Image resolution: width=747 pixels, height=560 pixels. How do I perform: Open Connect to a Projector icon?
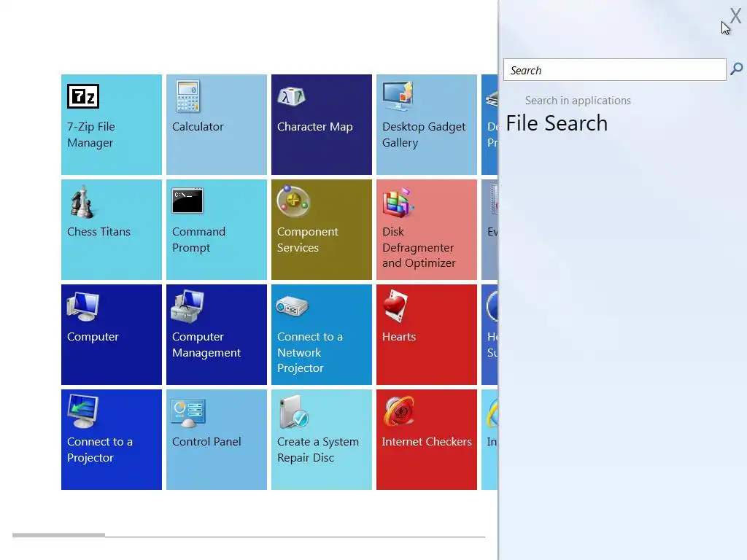(x=83, y=411)
